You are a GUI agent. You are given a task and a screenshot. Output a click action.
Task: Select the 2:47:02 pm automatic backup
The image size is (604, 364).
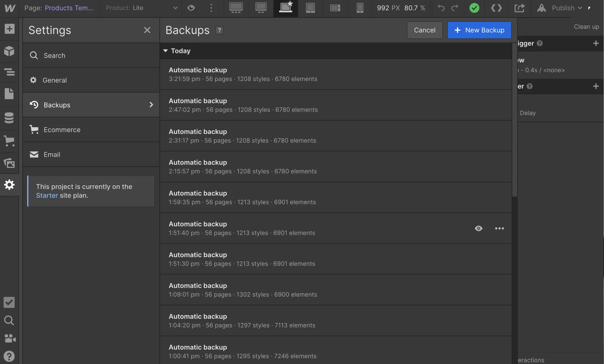click(x=336, y=105)
